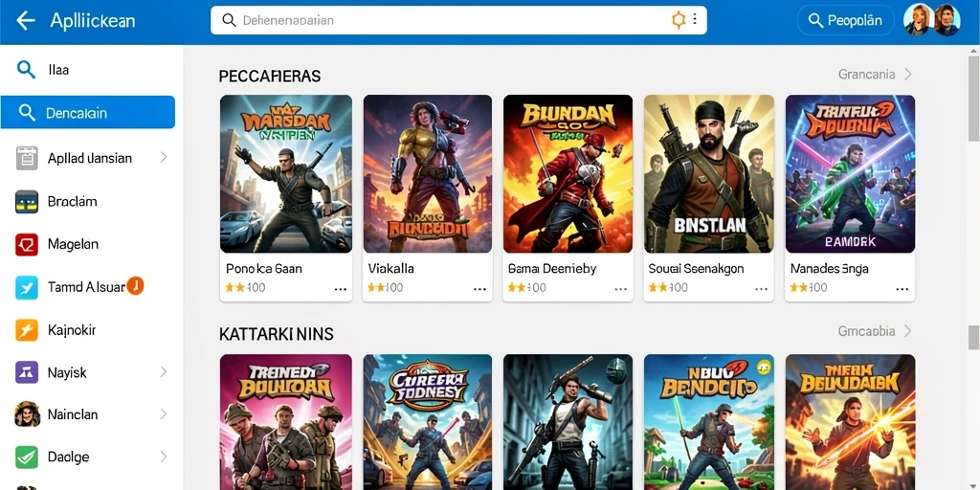980x490 pixels.
Task: Open Tamd Alsuar from the sidebar
Action: pyautogui.click(x=87, y=287)
